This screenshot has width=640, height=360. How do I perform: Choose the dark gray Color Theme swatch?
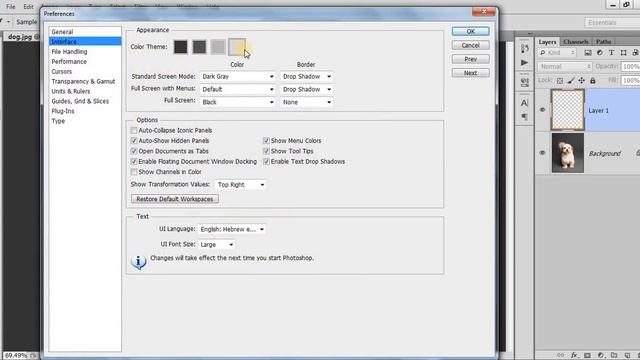pyautogui.click(x=199, y=47)
